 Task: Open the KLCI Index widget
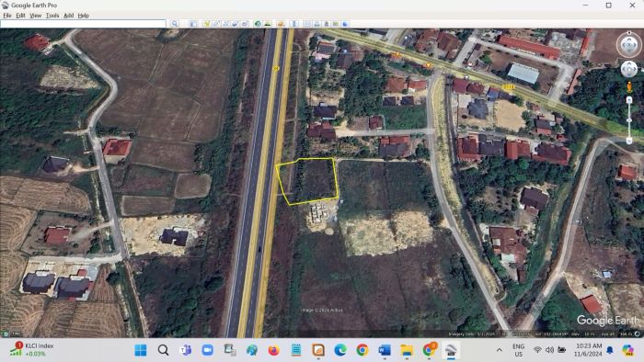click(31, 350)
